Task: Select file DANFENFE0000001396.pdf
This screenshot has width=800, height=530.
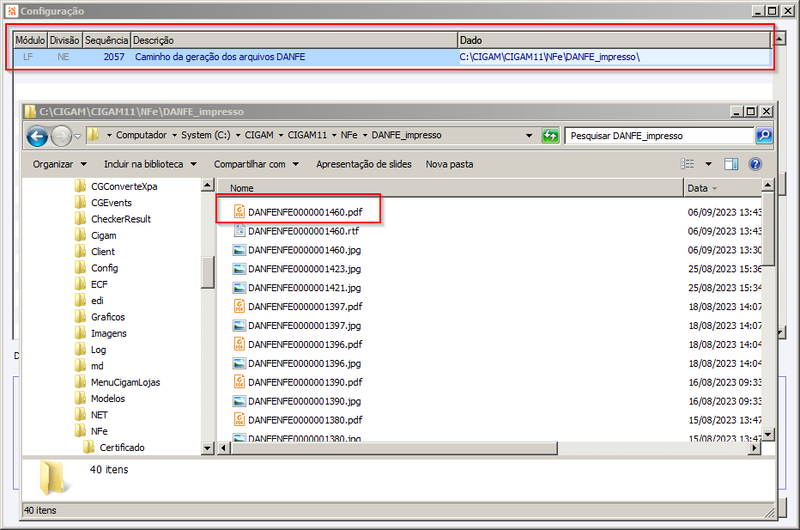Action: 298,344
